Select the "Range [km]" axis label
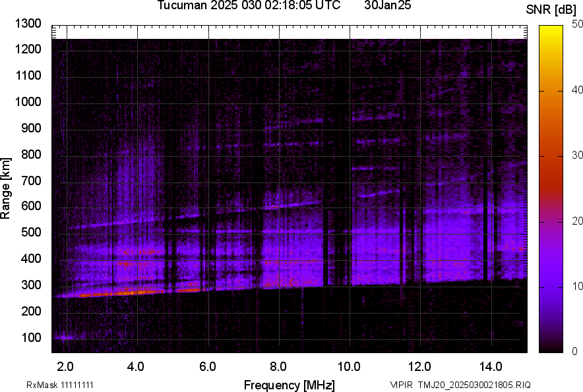This screenshot has width=583, height=392. coord(6,187)
